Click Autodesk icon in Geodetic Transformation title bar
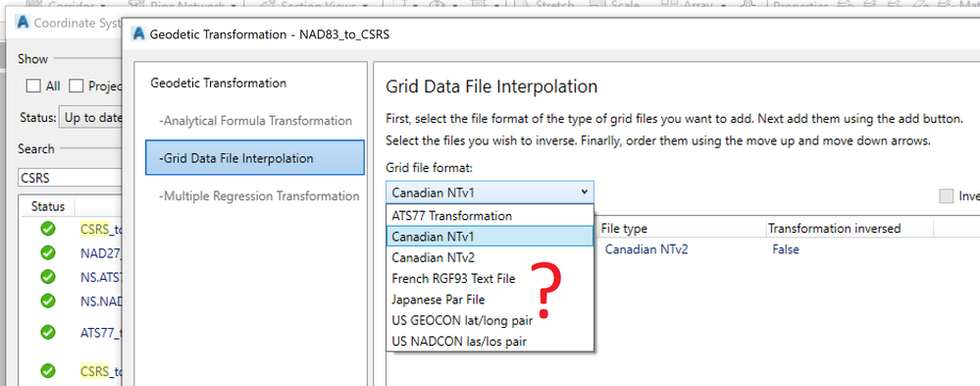 click(138, 33)
